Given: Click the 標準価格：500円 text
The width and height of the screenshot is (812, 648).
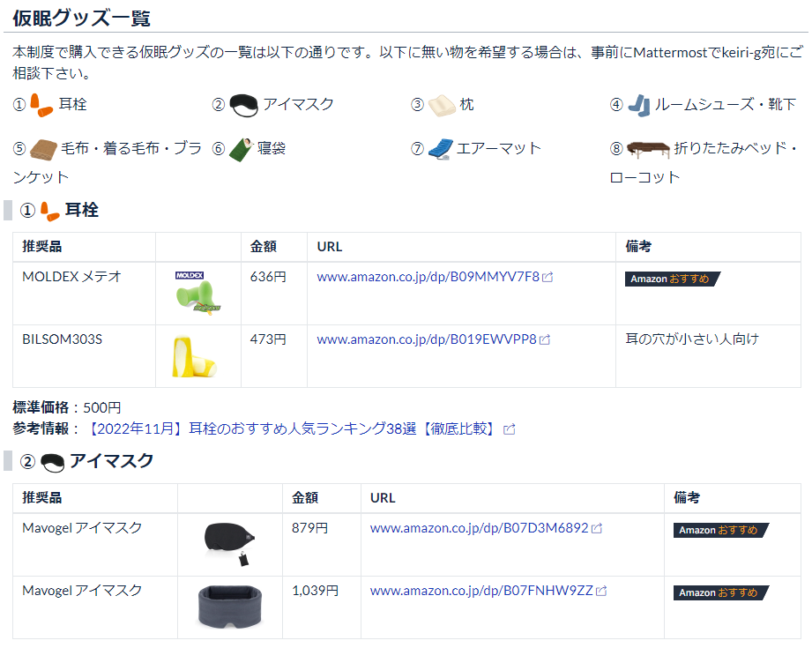Looking at the screenshot, I should (67, 408).
